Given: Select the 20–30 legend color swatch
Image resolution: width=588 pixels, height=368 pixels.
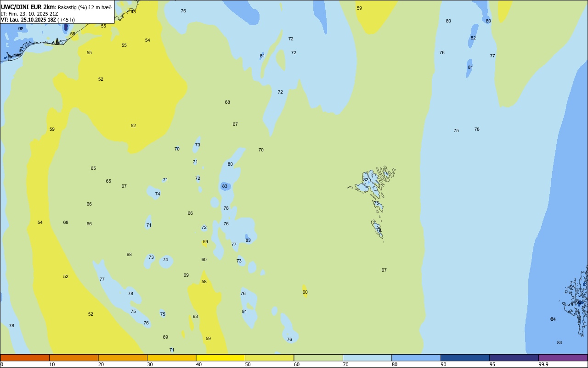Looking at the screenshot, I should point(123,357).
